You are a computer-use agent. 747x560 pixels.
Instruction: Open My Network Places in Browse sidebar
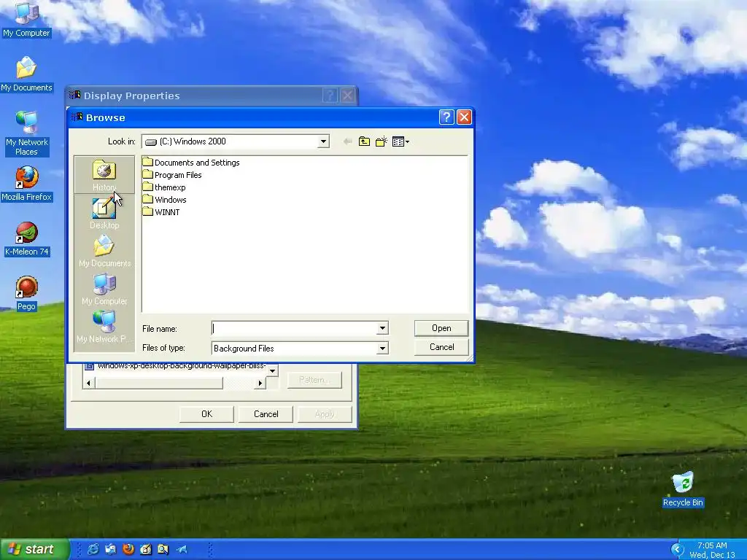(x=104, y=327)
